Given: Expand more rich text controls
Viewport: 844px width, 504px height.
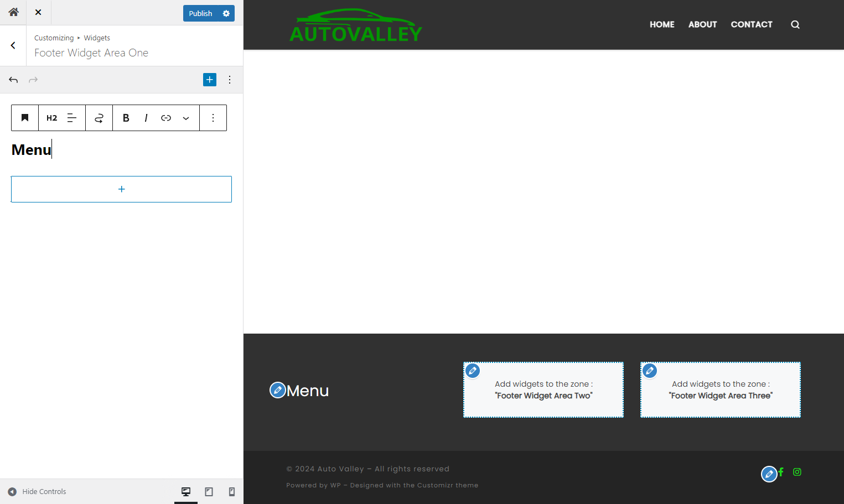Looking at the screenshot, I should [x=186, y=118].
